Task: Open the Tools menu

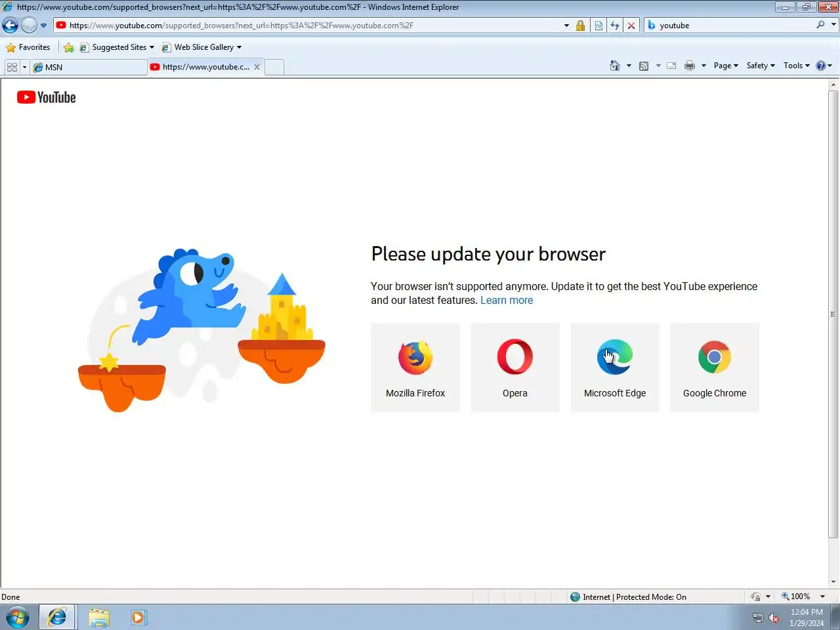Action: [x=797, y=66]
